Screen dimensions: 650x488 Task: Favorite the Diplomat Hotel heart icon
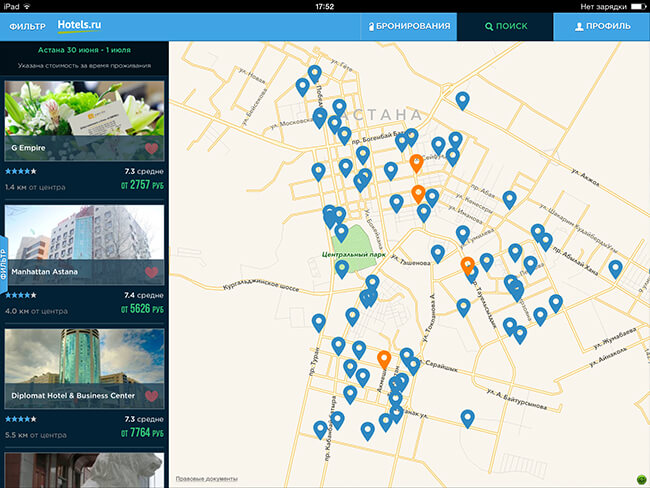[x=151, y=396]
